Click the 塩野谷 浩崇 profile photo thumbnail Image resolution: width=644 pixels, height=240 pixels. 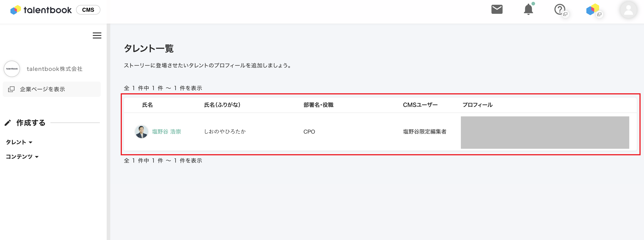(141, 132)
